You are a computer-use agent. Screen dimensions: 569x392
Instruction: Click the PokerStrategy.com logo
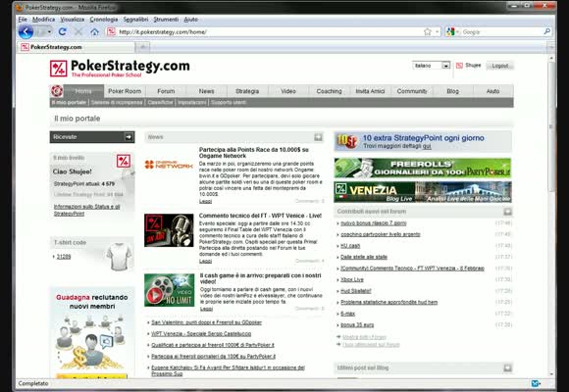pos(120,69)
